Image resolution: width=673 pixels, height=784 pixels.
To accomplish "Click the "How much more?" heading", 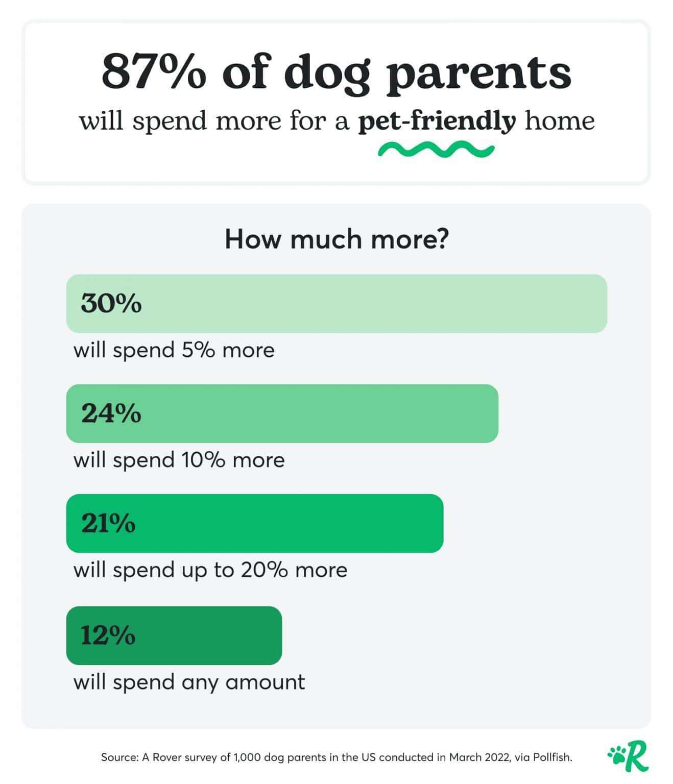I will point(336,239).
